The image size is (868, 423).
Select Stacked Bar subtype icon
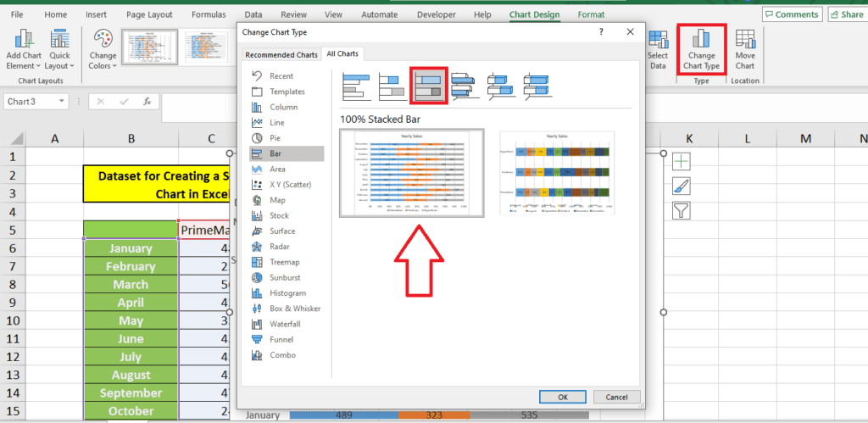click(392, 86)
